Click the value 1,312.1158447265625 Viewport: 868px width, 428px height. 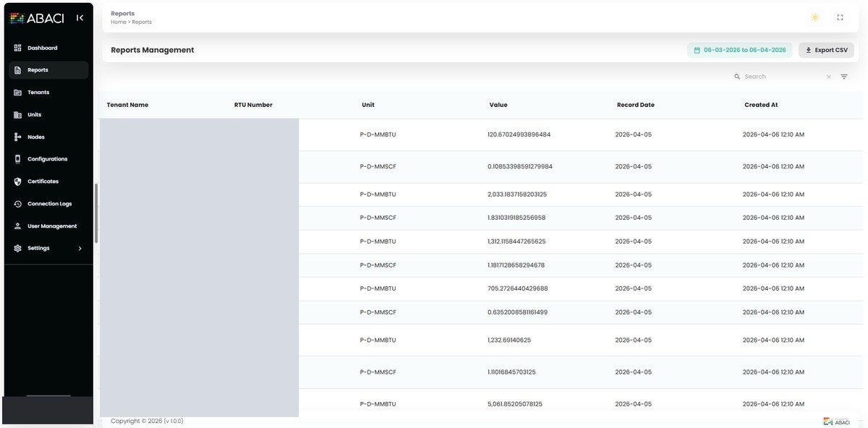click(x=516, y=241)
